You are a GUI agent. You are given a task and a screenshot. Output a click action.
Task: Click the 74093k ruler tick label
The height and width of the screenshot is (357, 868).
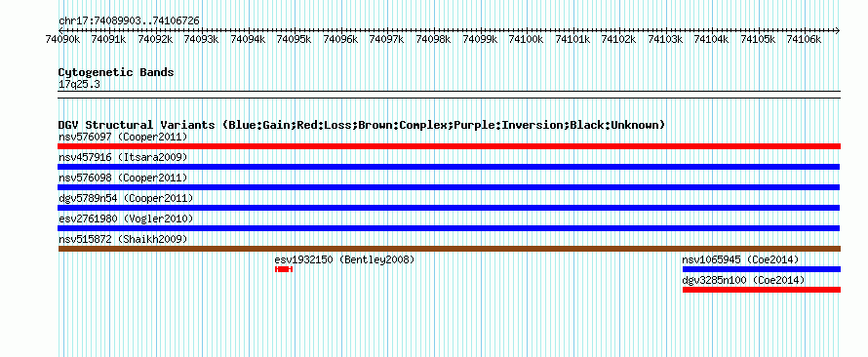[202, 39]
